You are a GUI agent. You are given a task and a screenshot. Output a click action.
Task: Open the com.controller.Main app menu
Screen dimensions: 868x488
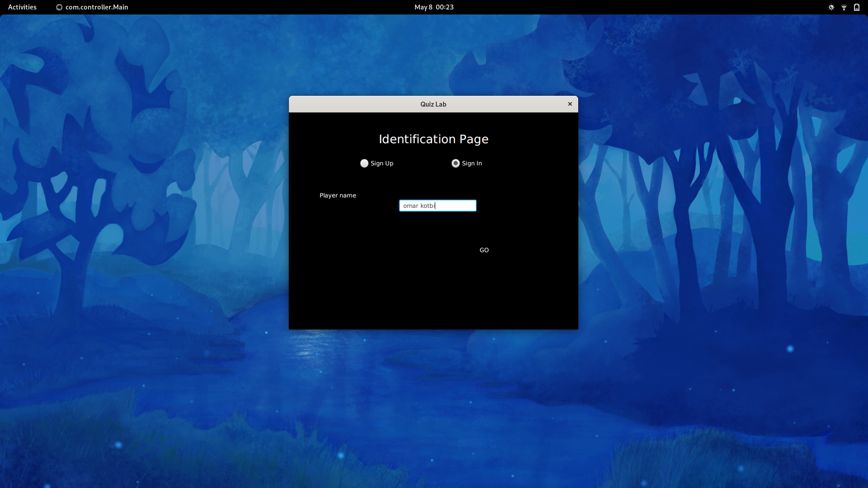coord(97,7)
